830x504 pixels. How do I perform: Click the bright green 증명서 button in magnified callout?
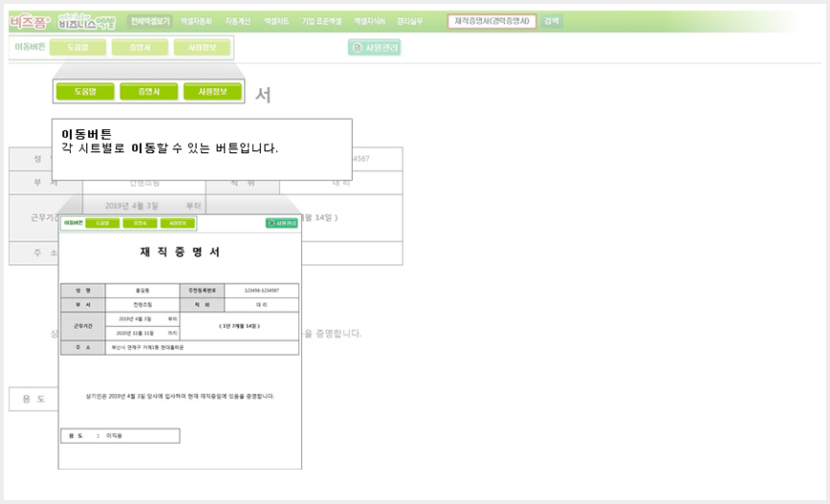click(149, 92)
